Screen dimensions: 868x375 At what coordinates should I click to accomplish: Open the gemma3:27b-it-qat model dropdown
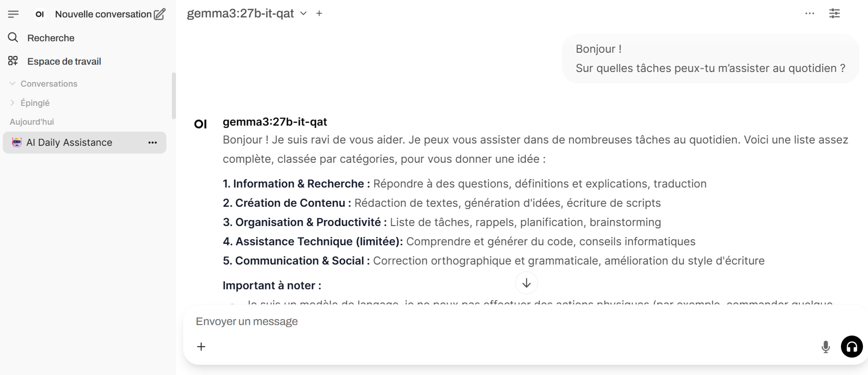(303, 14)
